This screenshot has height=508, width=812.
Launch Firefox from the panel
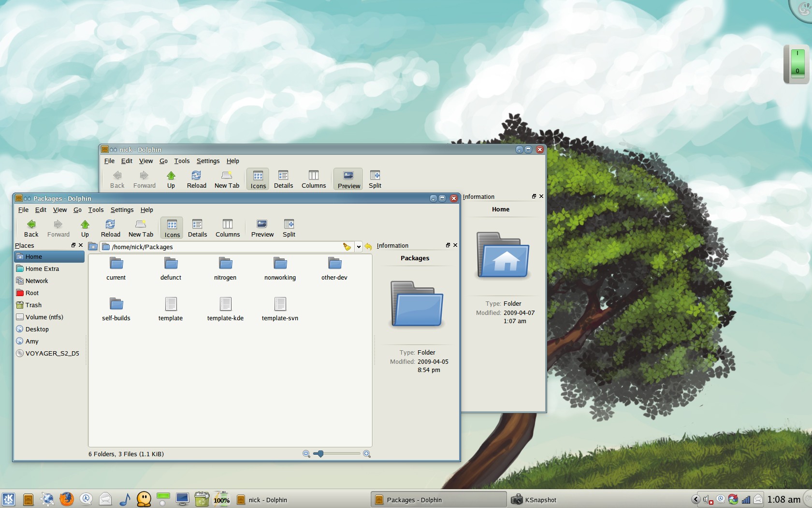pyautogui.click(x=67, y=499)
